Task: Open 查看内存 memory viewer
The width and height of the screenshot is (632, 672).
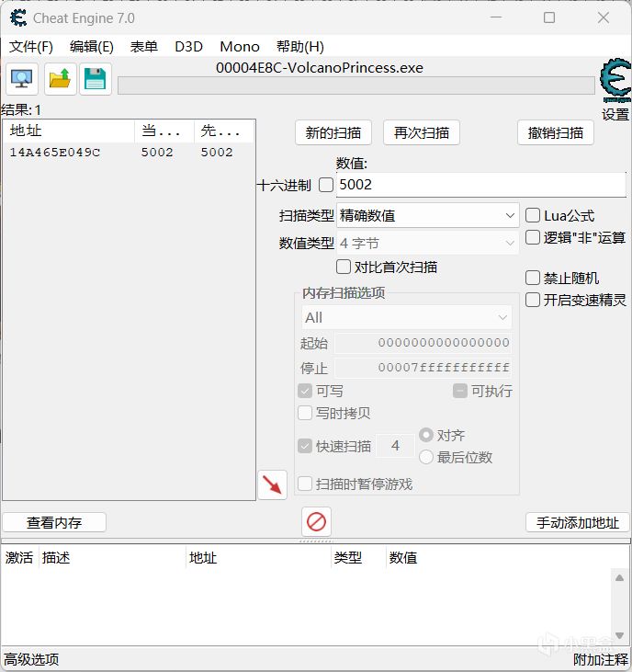Action: point(54,522)
